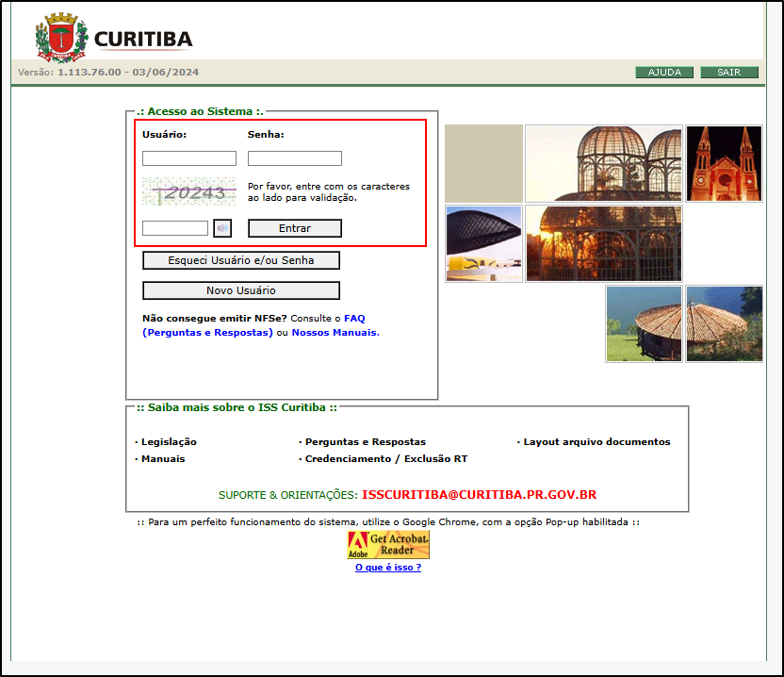Click the Google Chrome Pop-up notice text
Image resolution: width=784 pixels, height=677 pixels.
[x=388, y=521]
